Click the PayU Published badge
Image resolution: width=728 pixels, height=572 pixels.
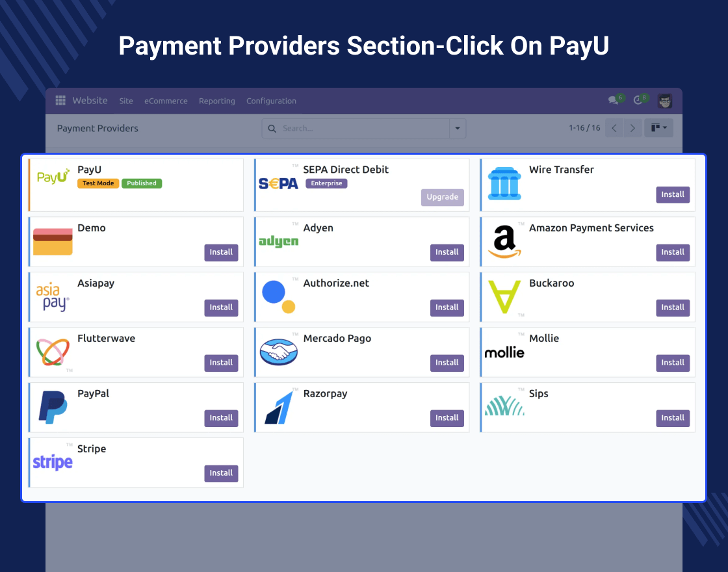pyautogui.click(x=142, y=183)
